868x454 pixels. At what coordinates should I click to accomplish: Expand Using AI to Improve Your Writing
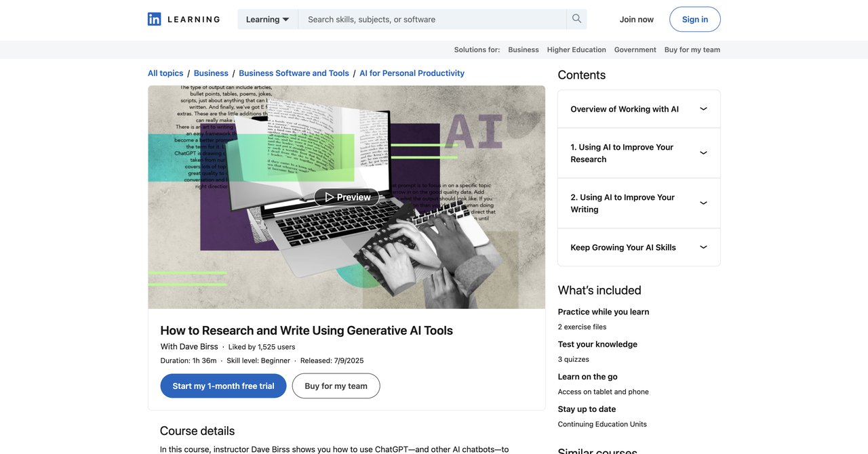pos(639,203)
